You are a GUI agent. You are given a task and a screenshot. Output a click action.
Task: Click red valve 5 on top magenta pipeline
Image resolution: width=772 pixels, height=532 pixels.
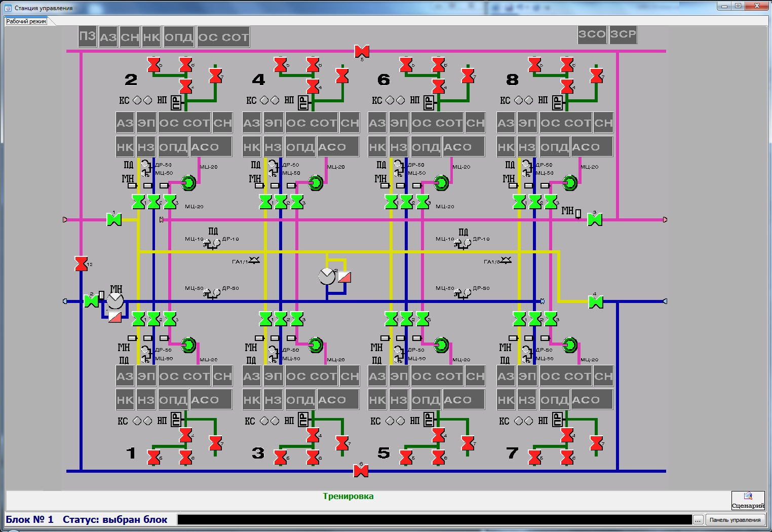point(362,51)
